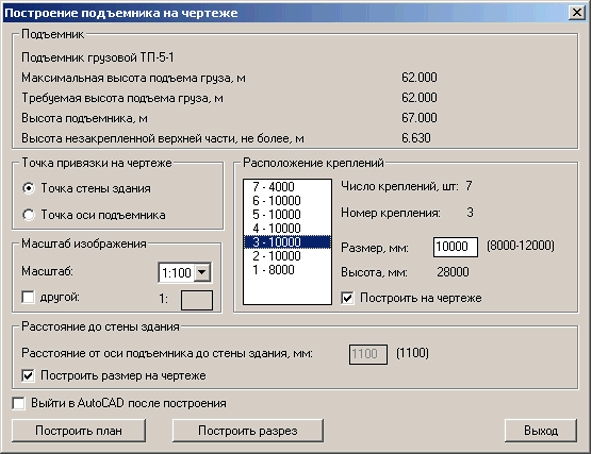Uncheck 'Построить размер на чертеже'

[28, 376]
